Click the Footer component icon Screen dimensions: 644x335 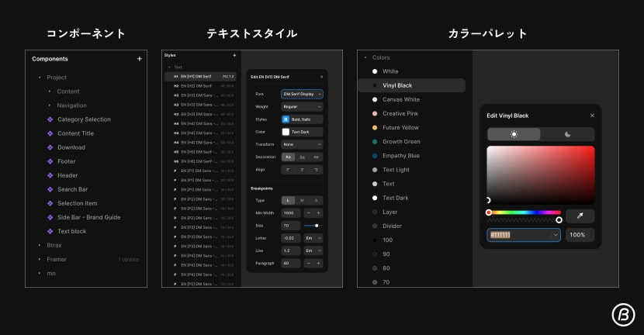50,161
